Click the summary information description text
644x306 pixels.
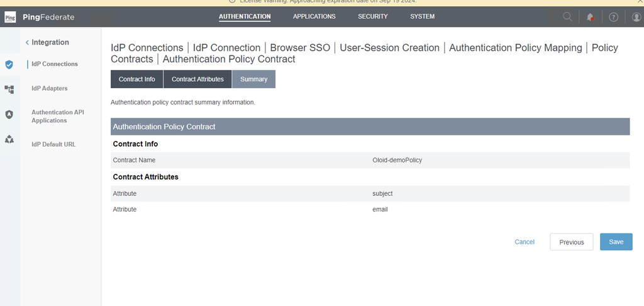point(183,102)
